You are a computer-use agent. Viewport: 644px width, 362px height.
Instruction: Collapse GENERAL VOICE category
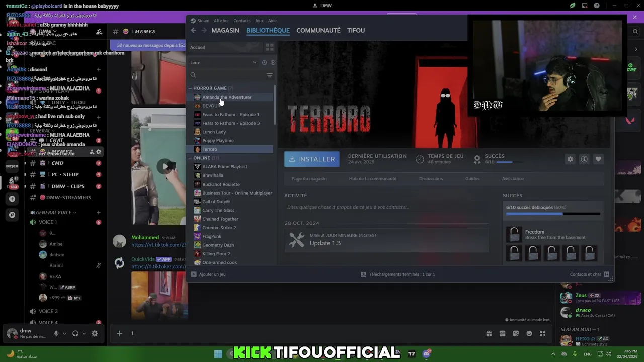[x=53, y=213]
